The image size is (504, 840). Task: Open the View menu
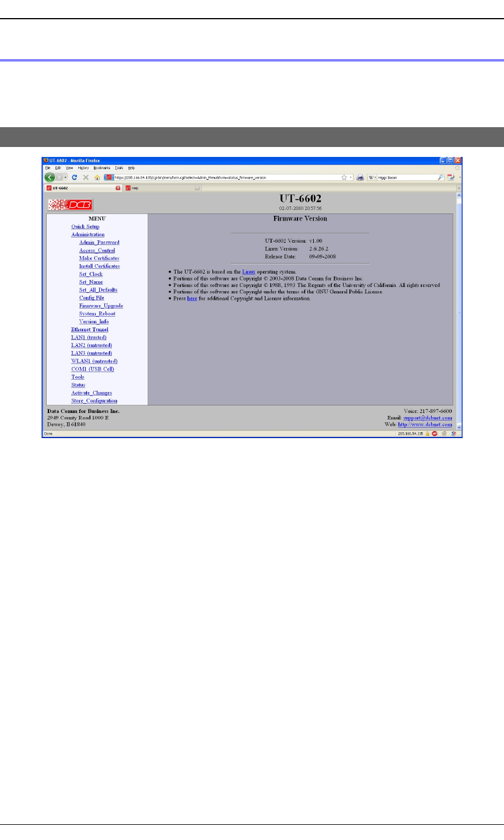pyautogui.click(x=69, y=168)
